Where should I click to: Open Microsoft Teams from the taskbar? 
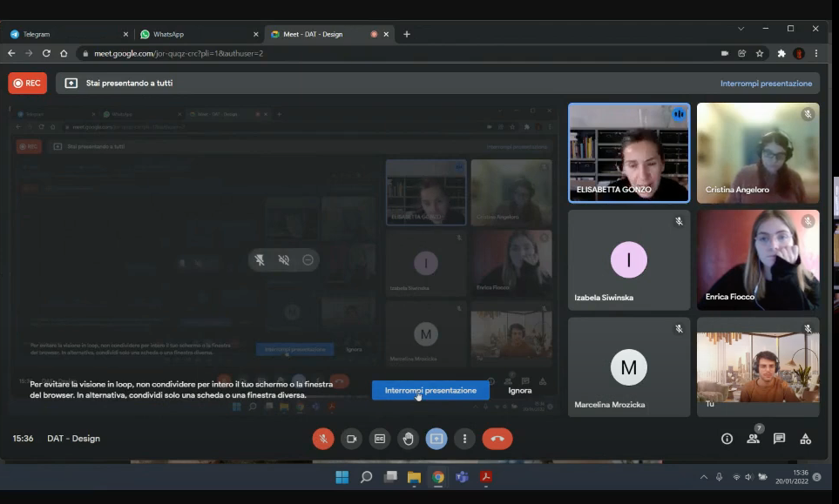pos(462,477)
